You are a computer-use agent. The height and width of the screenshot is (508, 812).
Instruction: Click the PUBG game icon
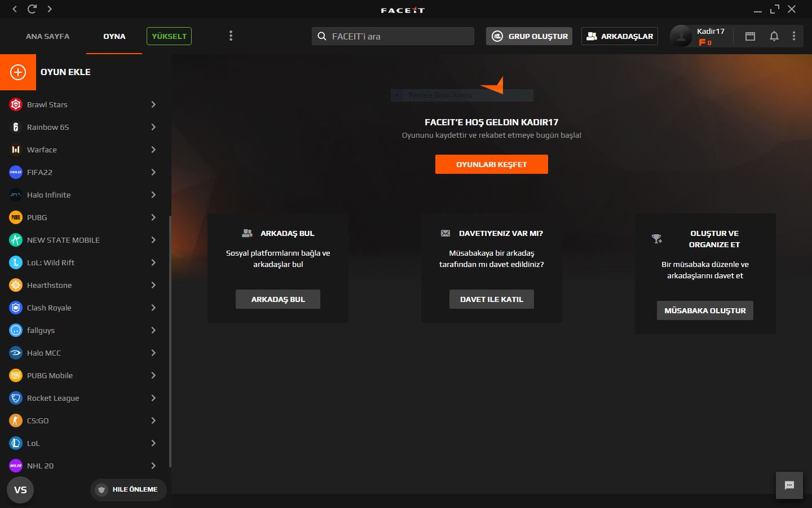16,217
